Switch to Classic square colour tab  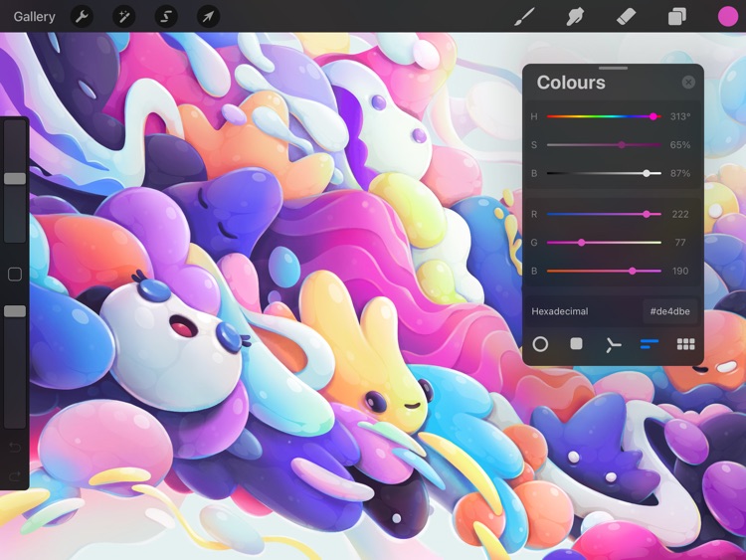tap(576, 344)
